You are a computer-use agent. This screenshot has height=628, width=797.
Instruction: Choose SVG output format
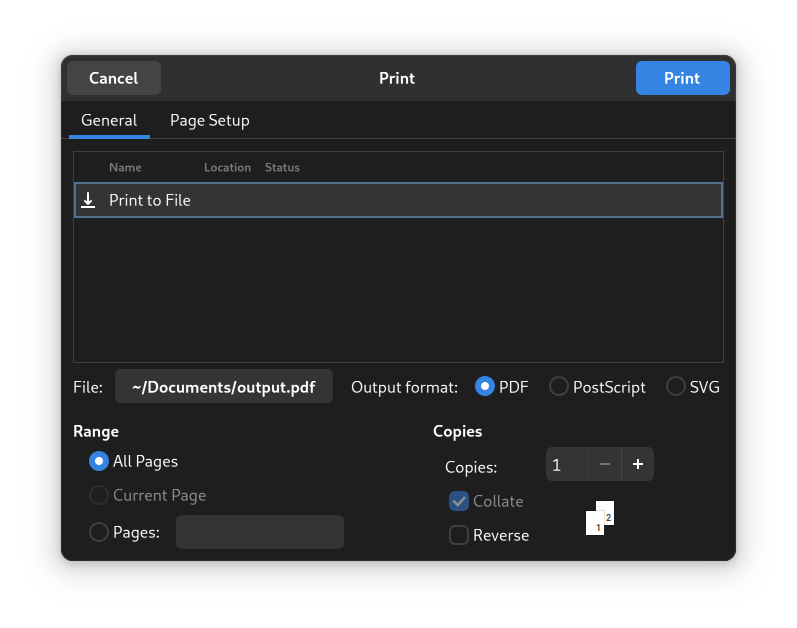click(x=676, y=387)
